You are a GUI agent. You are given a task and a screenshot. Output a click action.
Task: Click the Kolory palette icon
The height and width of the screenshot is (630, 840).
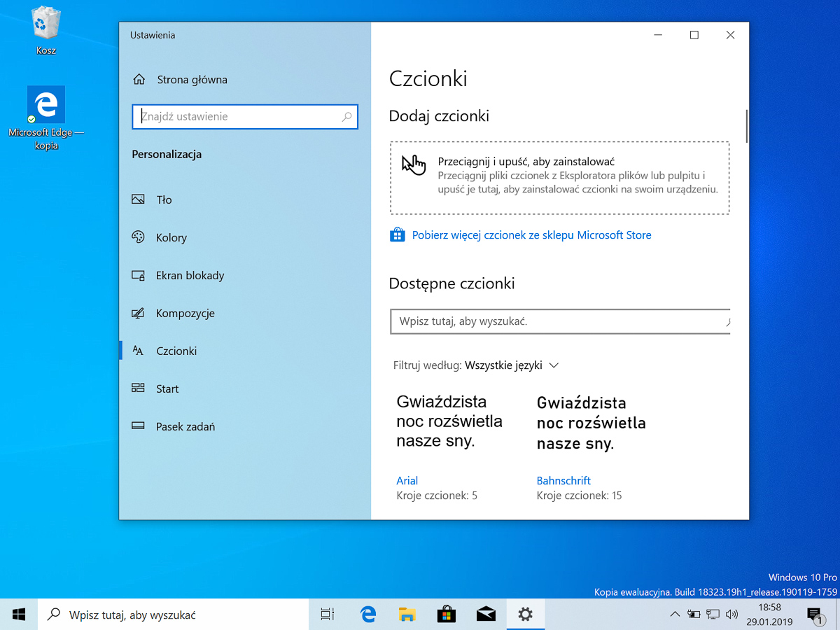138,237
